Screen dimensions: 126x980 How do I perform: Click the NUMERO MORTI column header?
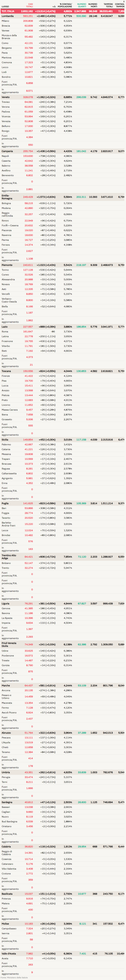(93, 5)
